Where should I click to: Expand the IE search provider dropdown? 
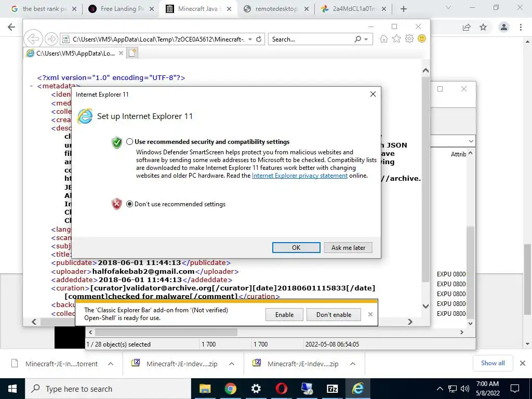[366, 39]
